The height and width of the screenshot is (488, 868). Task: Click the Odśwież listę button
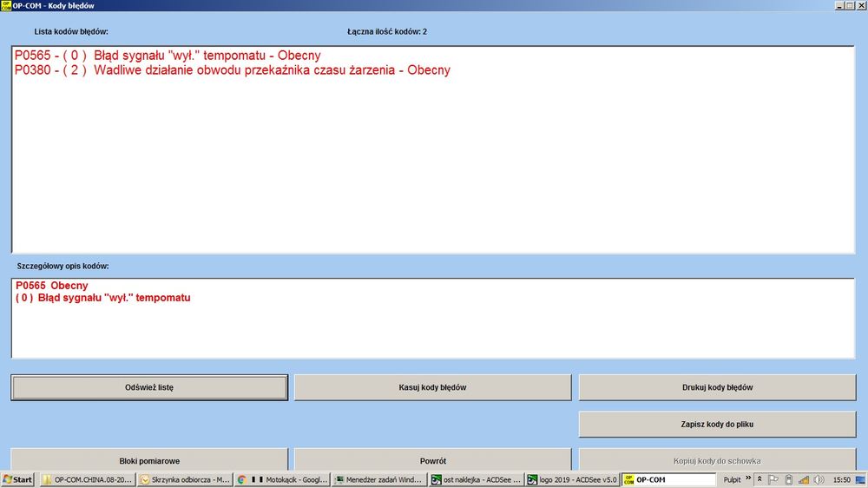click(x=149, y=387)
